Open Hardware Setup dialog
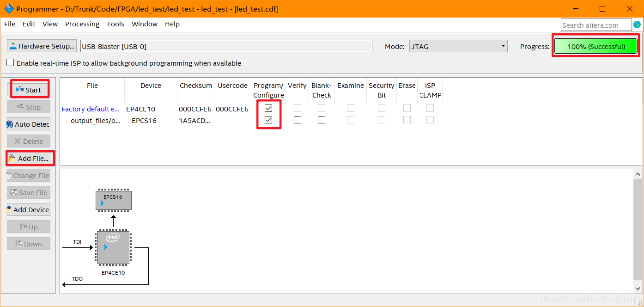The width and height of the screenshot is (644, 307). coord(42,46)
